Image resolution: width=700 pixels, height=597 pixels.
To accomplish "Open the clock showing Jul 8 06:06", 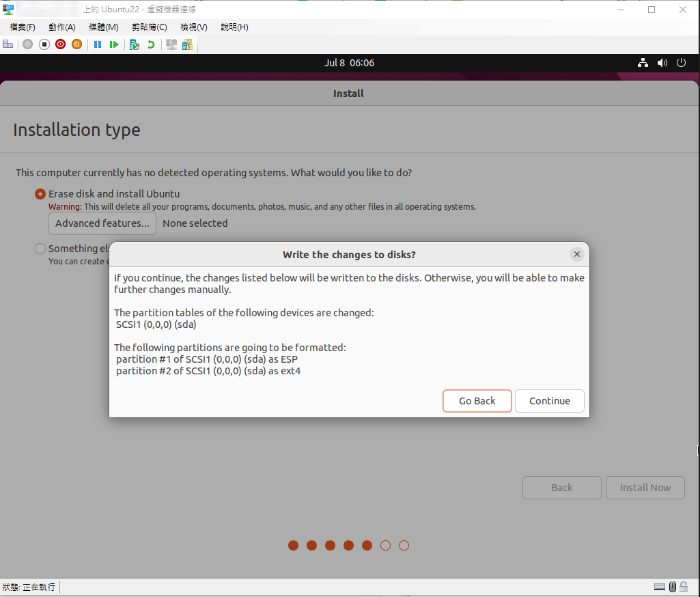I will pyautogui.click(x=349, y=63).
